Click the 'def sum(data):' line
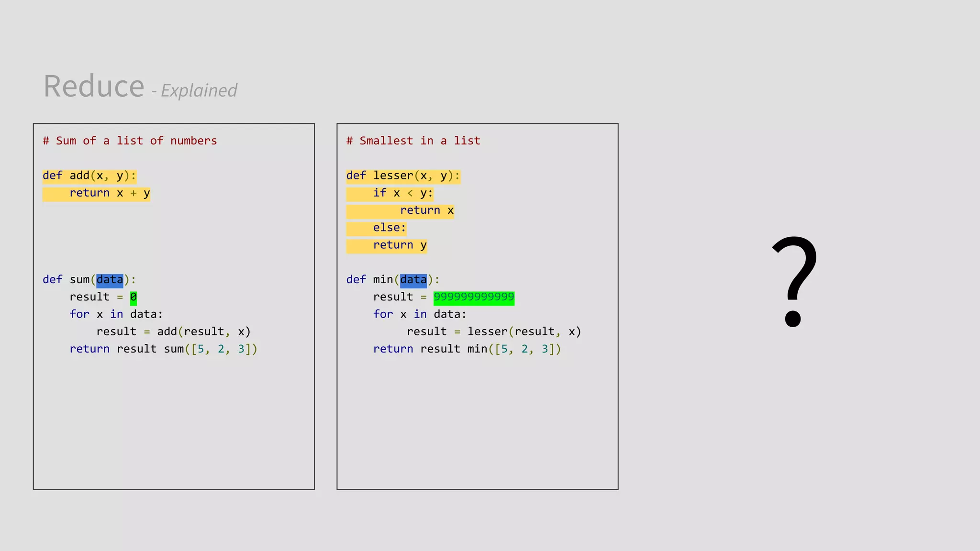The width and height of the screenshot is (980, 551). tap(89, 280)
